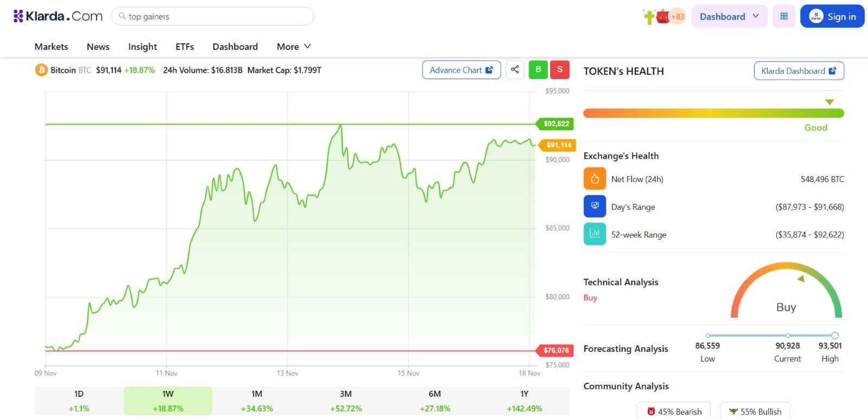Click the green plus emoji icon in header
This screenshot has width=868, height=419.
click(649, 16)
